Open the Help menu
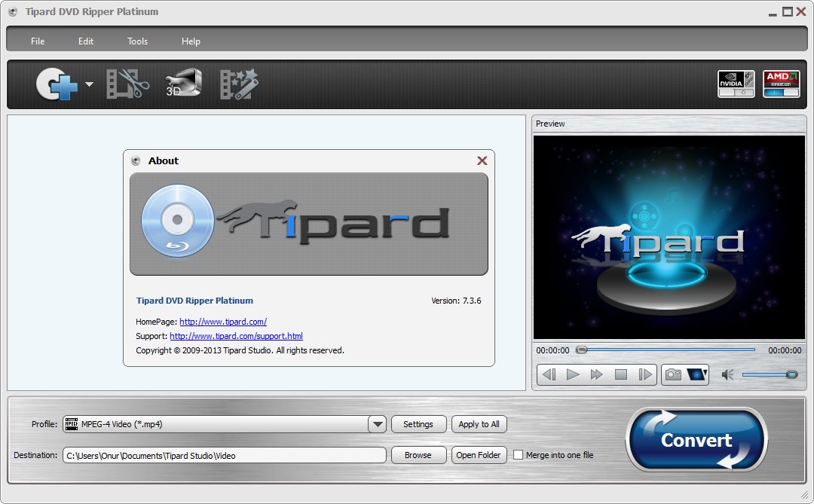 191,41
